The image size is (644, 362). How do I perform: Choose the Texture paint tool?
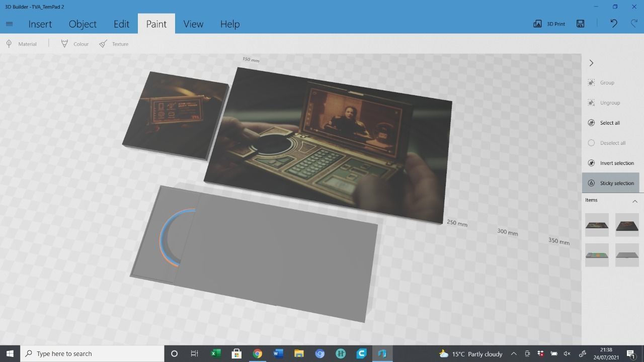tap(114, 44)
